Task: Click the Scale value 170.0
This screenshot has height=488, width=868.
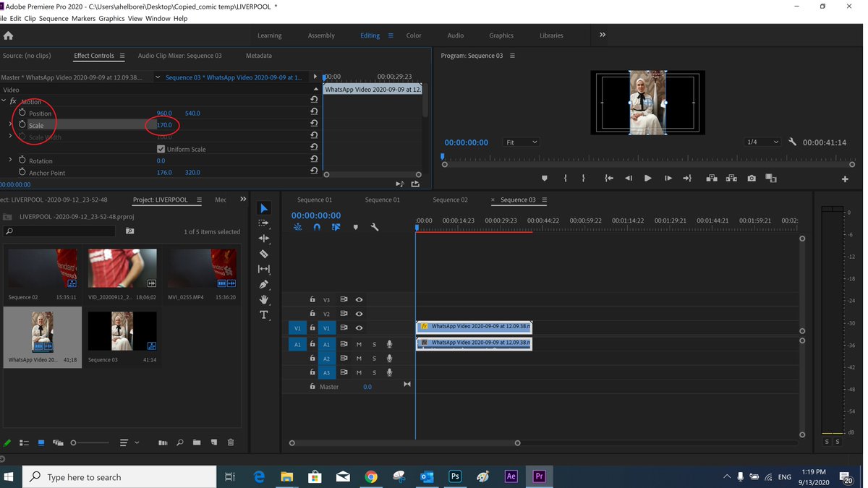Action: [x=164, y=125]
